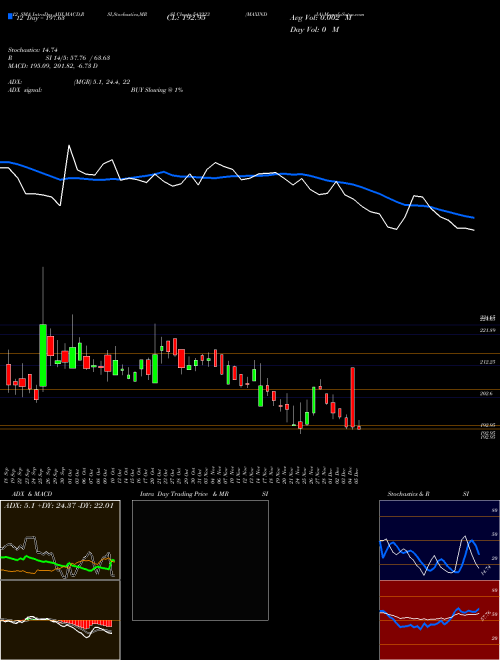
Task: Click the MACD histogram panel with red bars
Action: point(60,620)
